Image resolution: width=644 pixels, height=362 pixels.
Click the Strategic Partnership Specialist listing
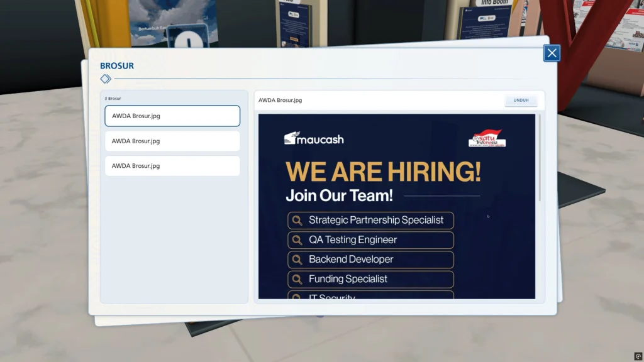pos(375,221)
